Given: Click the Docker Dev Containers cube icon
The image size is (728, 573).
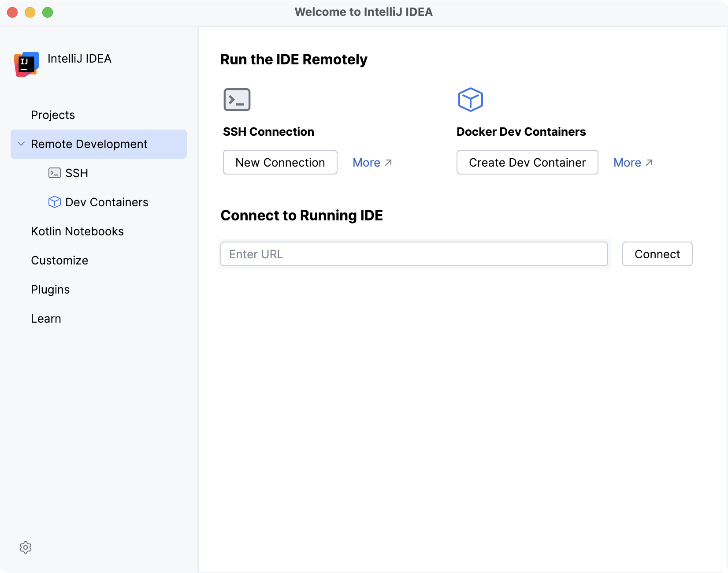Looking at the screenshot, I should [x=471, y=99].
